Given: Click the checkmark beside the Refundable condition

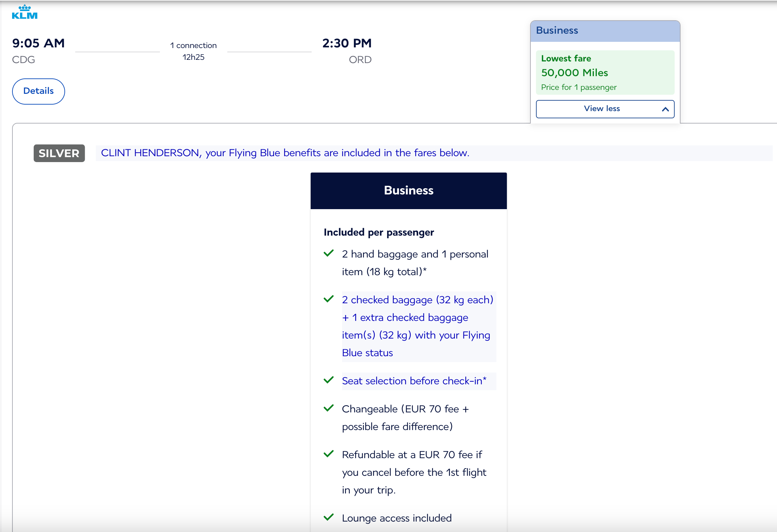Looking at the screenshot, I should point(329,454).
